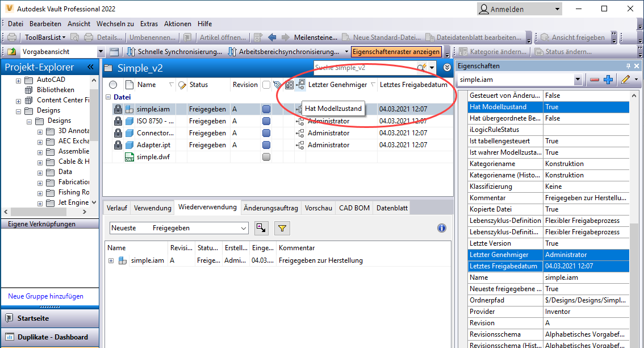Click the pencil edit icon in Eigenschaften
Viewport: 644px width, 348px height.
pyautogui.click(x=625, y=80)
